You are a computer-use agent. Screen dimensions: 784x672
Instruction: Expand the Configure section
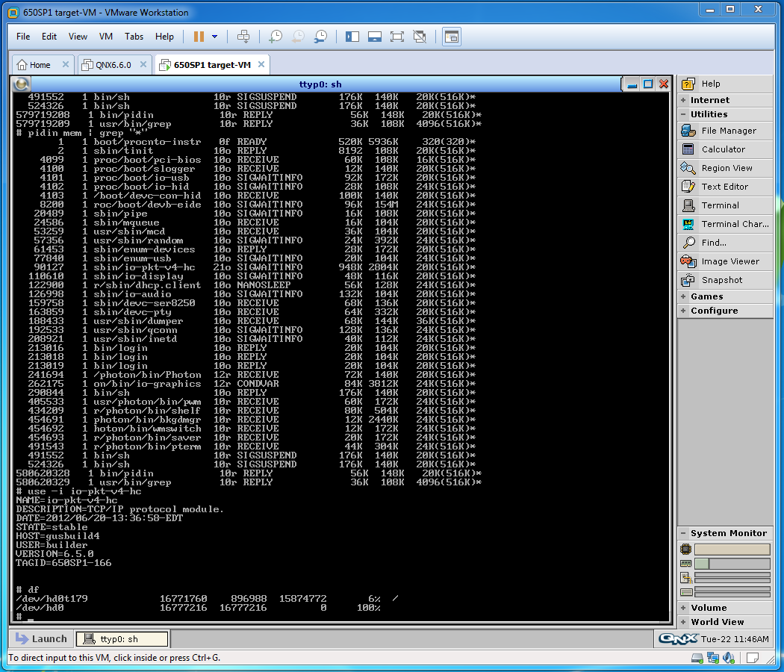(x=714, y=311)
